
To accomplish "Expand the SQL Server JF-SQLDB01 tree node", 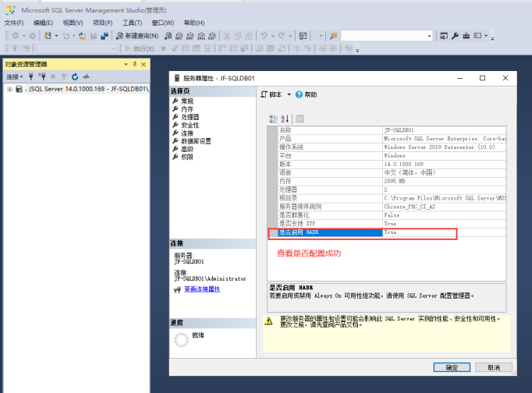I will (x=9, y=89).
